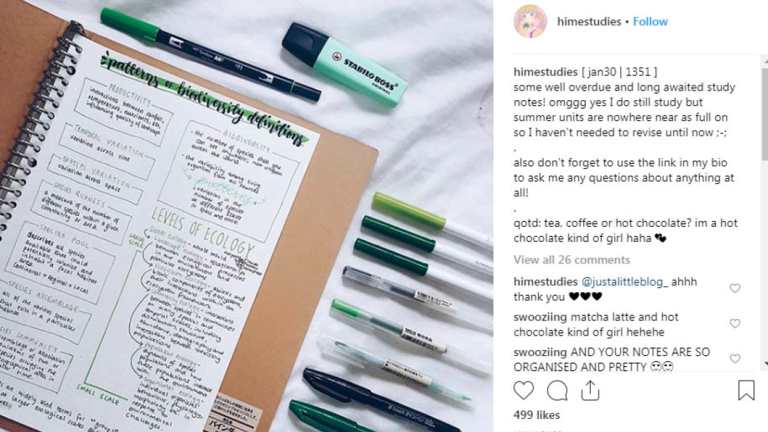Click scrollbar down arrow in comments
Viewport: 768px width, 432px height.
tap(765, 364)
